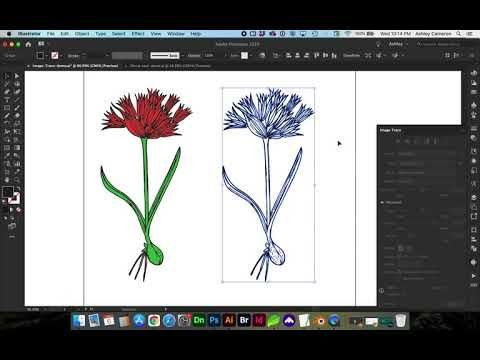Select the Pen tool

coord(7,92)
